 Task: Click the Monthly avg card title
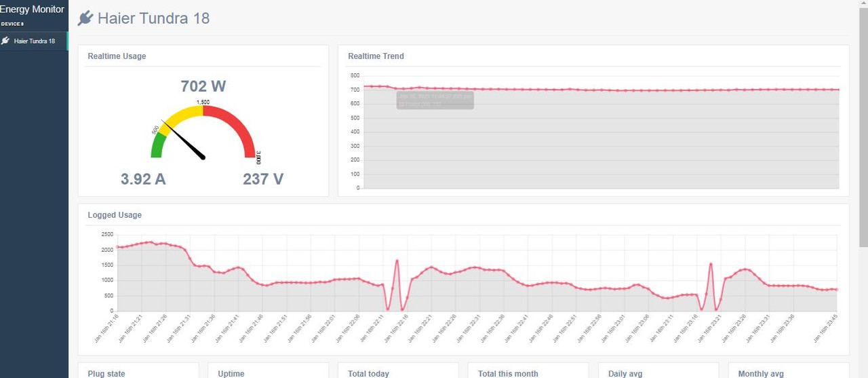[x=761, y=373]
